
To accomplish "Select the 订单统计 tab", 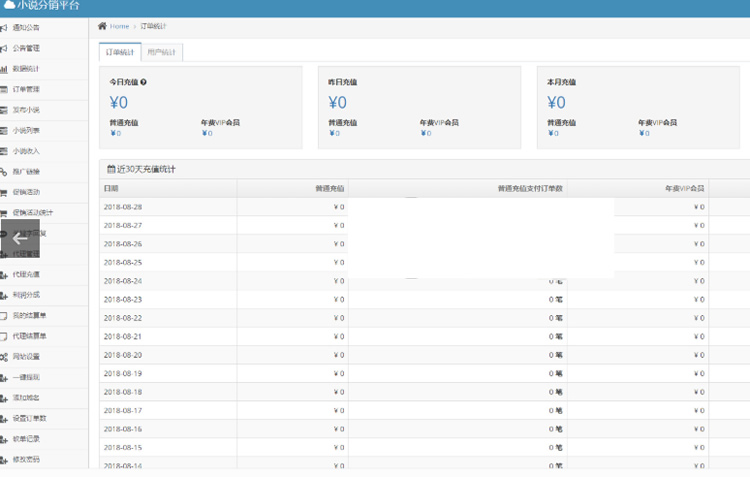I will pos(120,52).
